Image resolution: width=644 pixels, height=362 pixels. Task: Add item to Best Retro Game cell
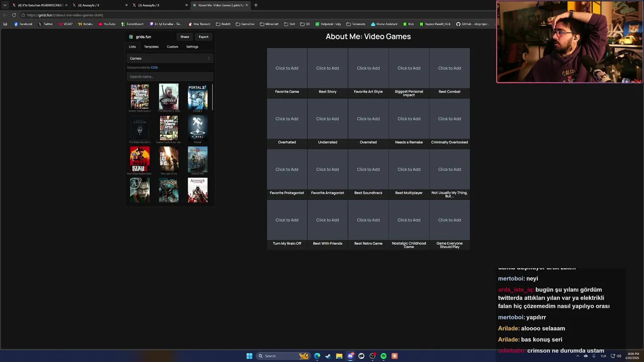[368, 220]
